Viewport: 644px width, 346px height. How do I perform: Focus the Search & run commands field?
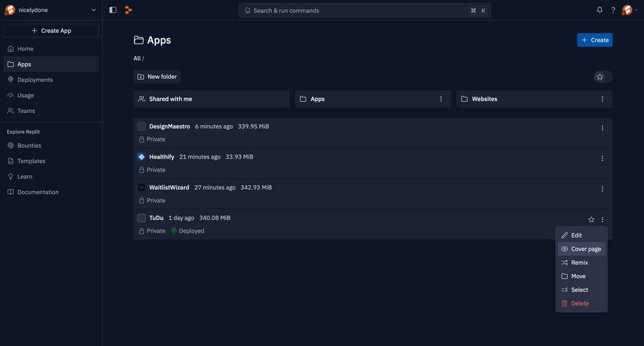(364, 11)
